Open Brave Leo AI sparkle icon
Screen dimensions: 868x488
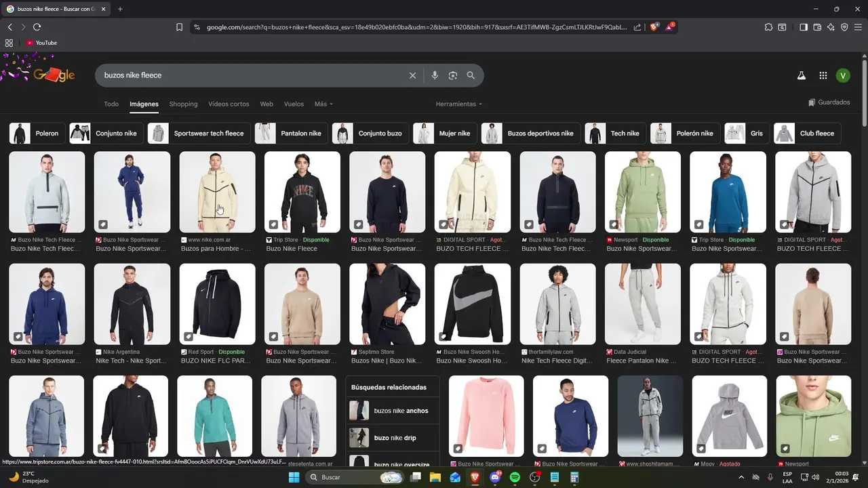[x=831, y=27]
